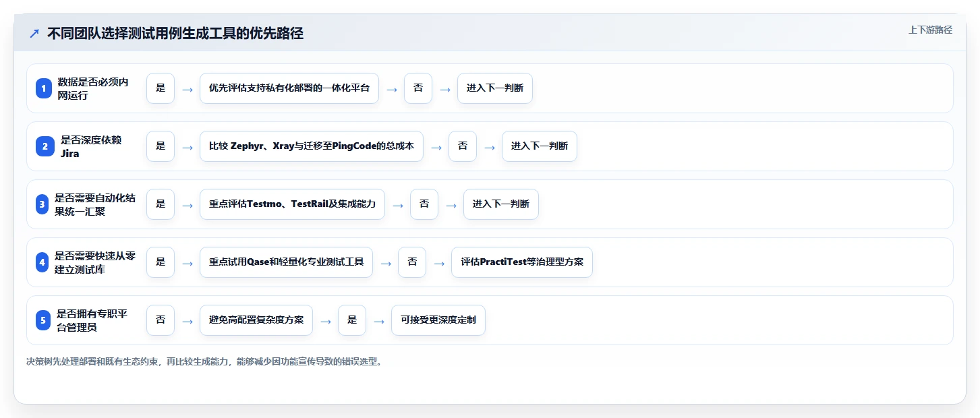
Task: Click the arrow icon beside the flowchart title
Action: (x=34, y=34)
